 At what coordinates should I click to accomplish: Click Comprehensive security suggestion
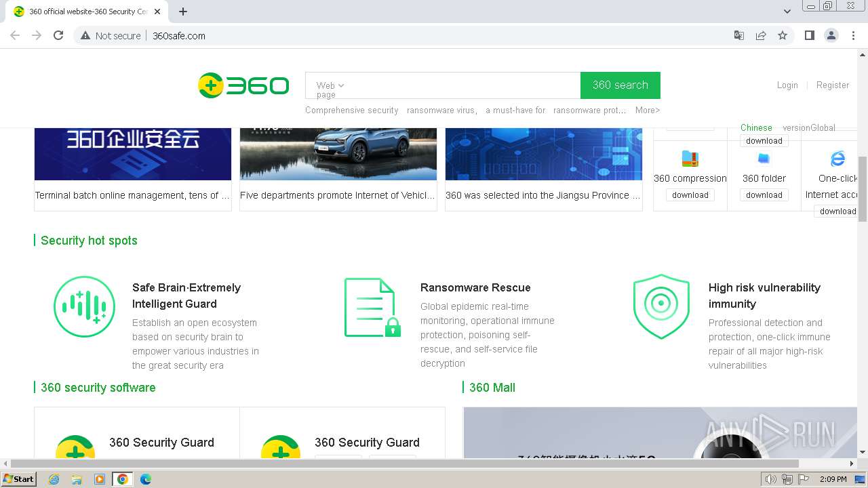click(351, 110)
